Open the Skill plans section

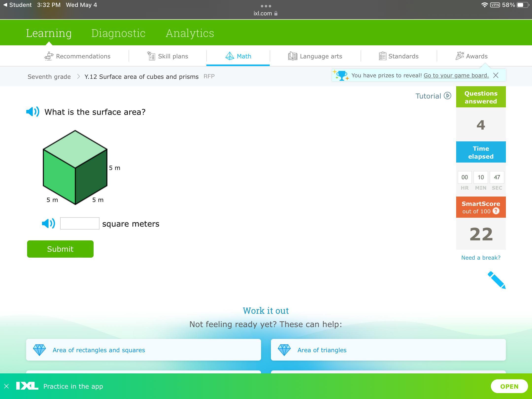[x=168, y=56]
